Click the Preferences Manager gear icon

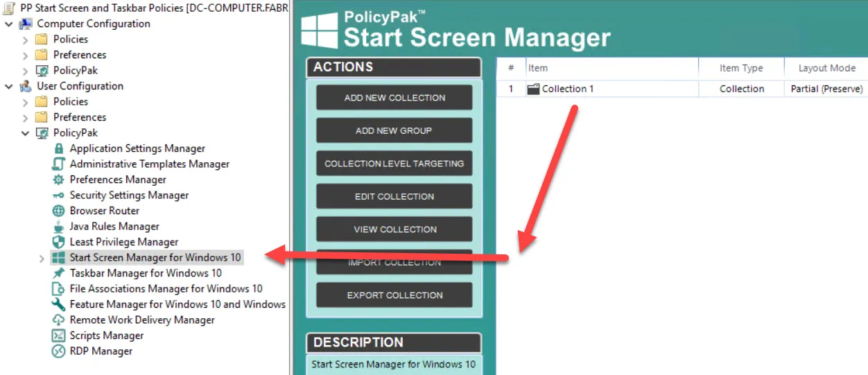click(x=59, y=180)
